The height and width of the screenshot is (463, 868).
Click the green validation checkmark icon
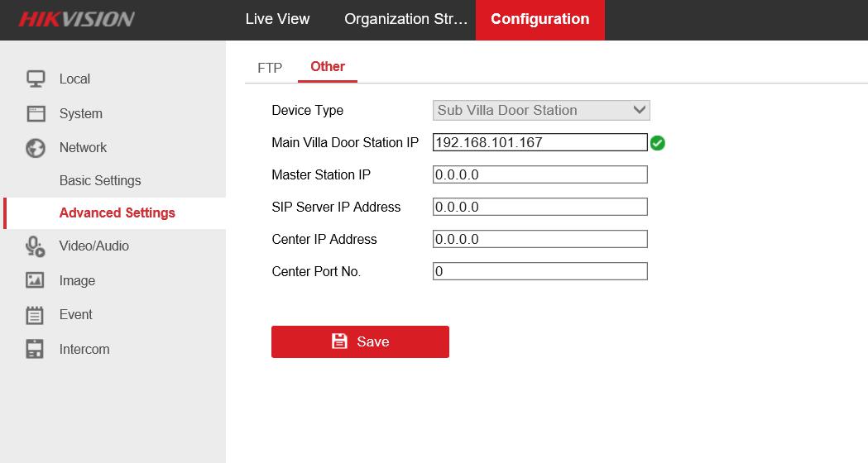[658, 143]
